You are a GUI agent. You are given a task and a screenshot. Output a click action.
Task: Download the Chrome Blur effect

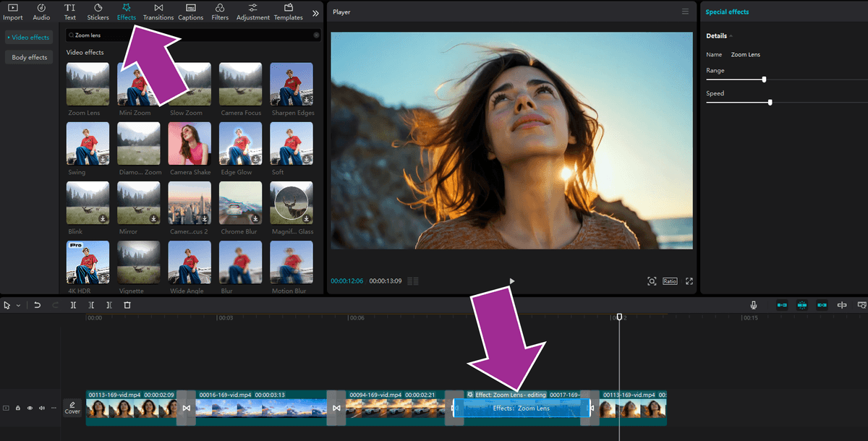(255, 218)
